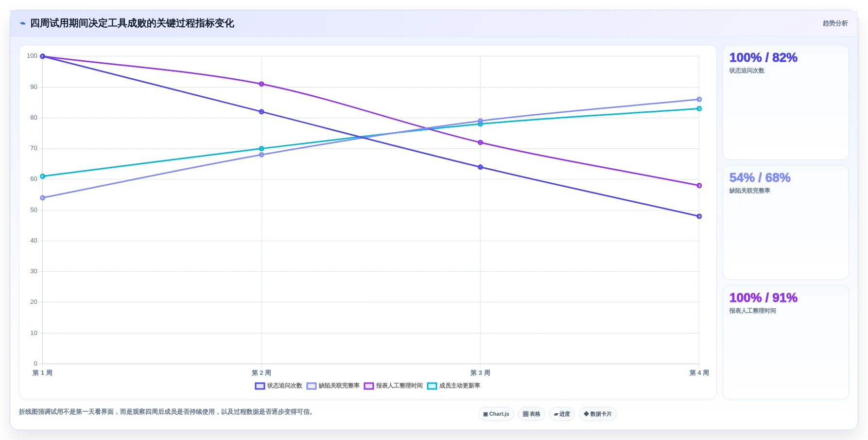Click the 状态追问次数 point at 第 4 周
Image resolution: width=868 pixels, height=440 pixels.
click(699, 216)
